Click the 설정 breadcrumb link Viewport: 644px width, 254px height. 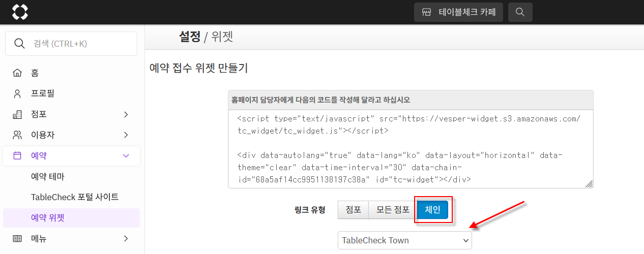190,37
